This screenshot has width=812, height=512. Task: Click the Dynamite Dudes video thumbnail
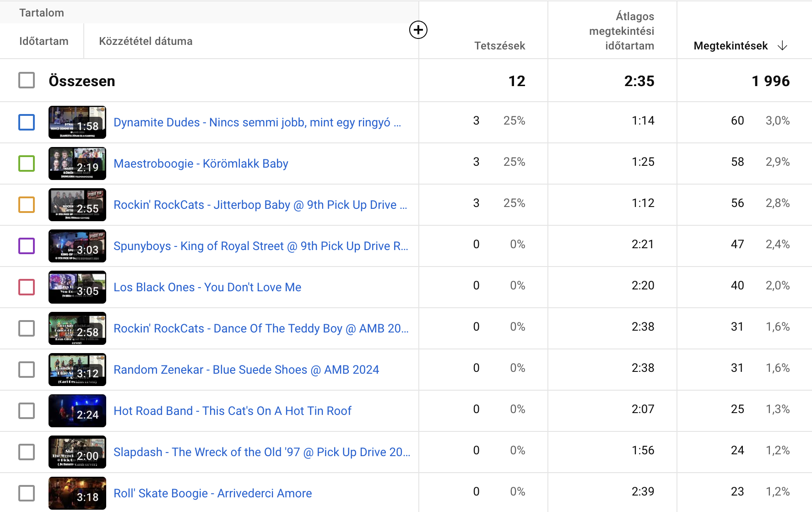[x=77, y=122]
